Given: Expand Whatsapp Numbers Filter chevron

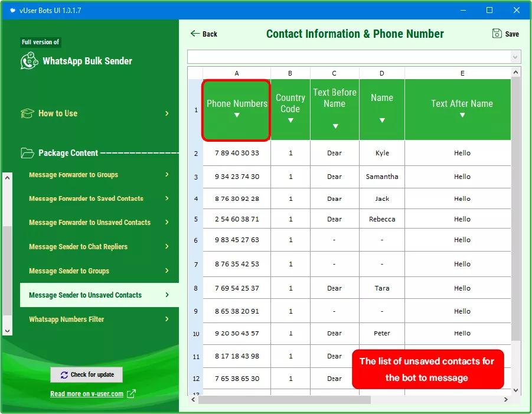Looking at the screenshot, I should coord(167,319).
